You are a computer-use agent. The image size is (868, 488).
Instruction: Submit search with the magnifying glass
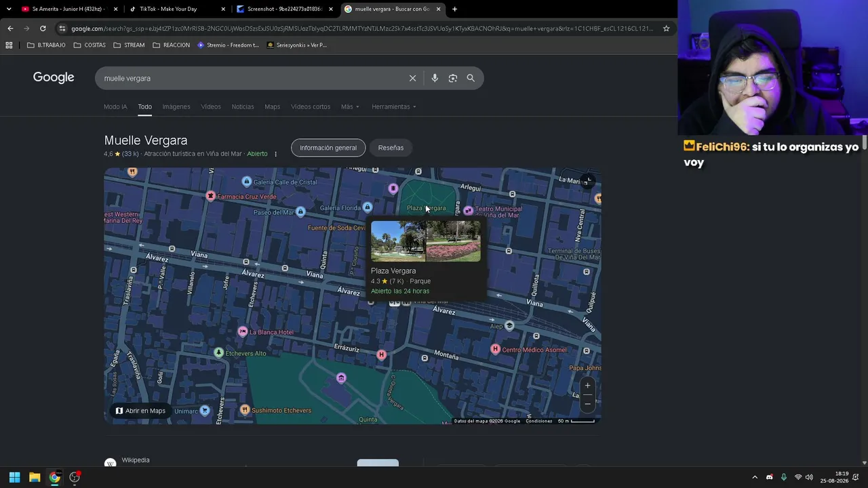[x=471, y=78]
